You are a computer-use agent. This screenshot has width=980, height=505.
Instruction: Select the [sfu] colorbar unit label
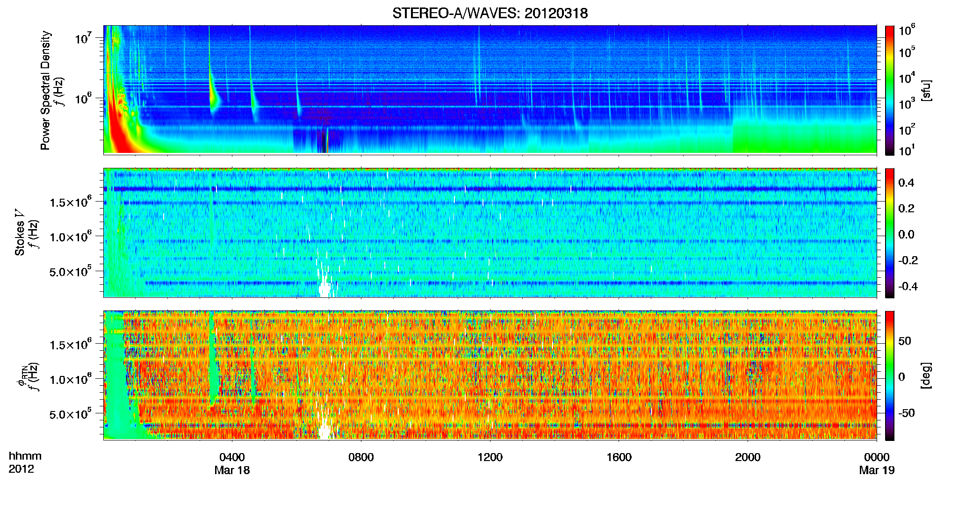point(926,90)
